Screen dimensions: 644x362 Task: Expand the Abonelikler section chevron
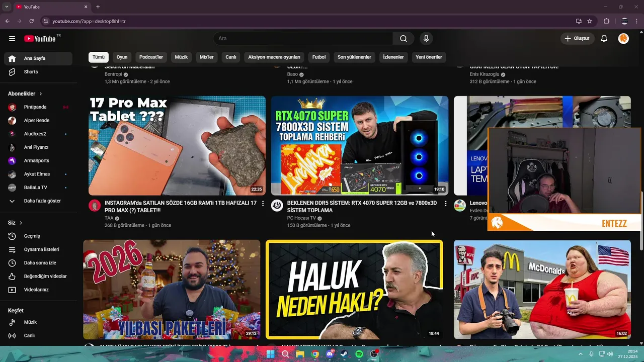pyautogui.click(x=41, y=94)
